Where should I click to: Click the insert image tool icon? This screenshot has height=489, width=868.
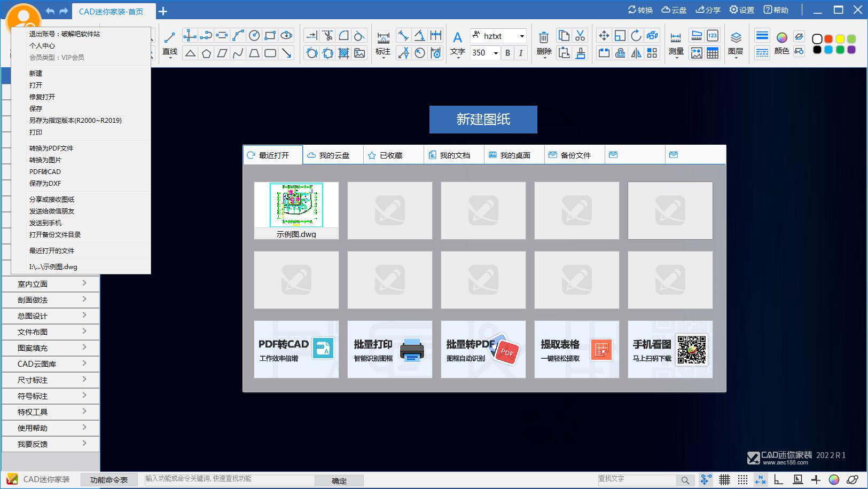point(359,53)
